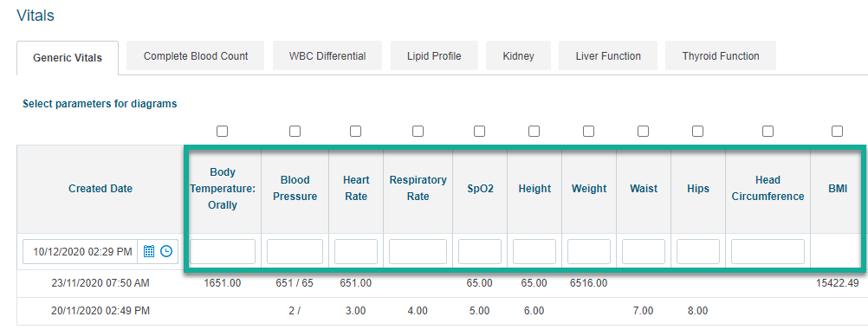Go to the Lipid Profile tab
This screenshot has height=336, width=868.
[434, 56]
